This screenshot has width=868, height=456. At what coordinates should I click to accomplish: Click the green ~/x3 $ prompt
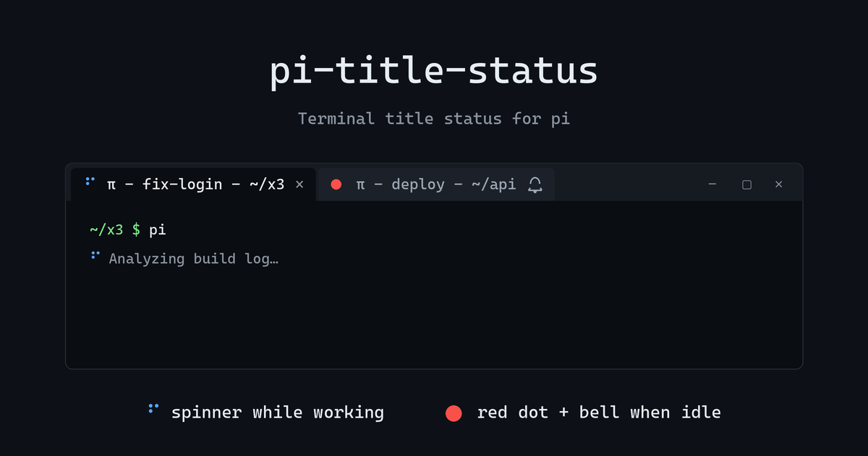[x=115, y=229]
